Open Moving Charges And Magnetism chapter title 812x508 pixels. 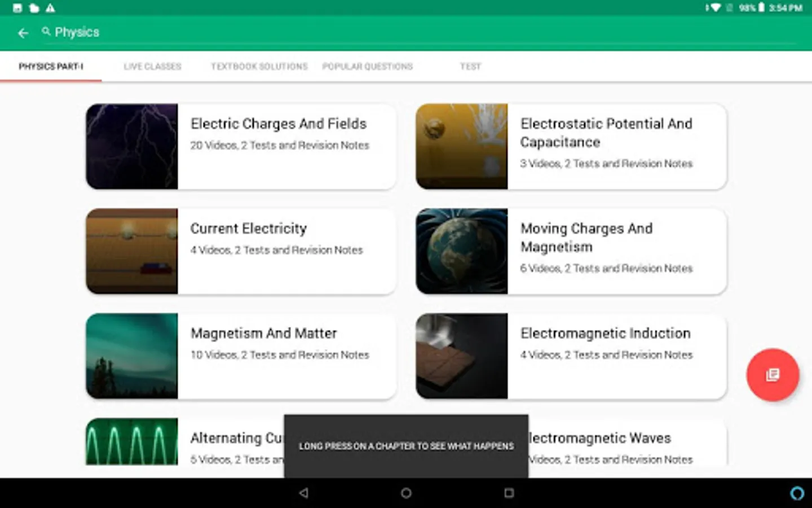(x=586, y=238)
